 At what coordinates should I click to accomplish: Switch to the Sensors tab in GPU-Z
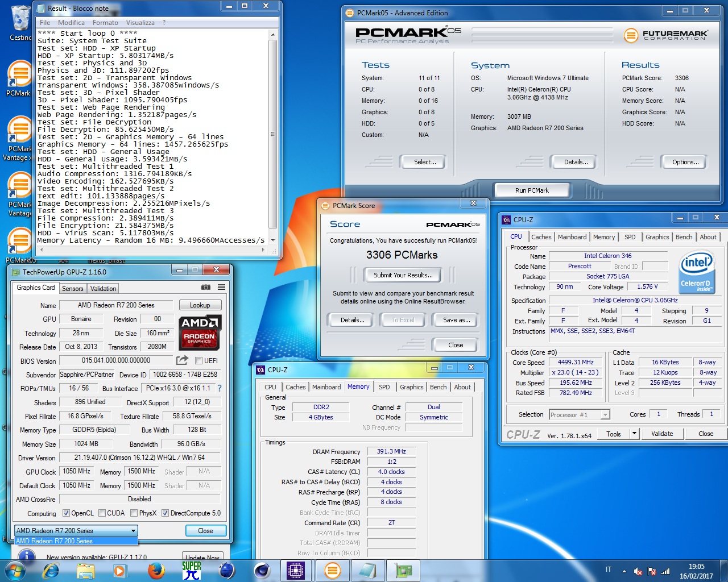72,289
